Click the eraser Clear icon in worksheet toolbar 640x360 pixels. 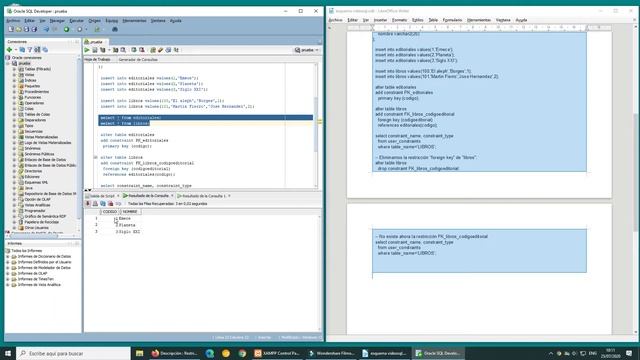click(161, 50)
